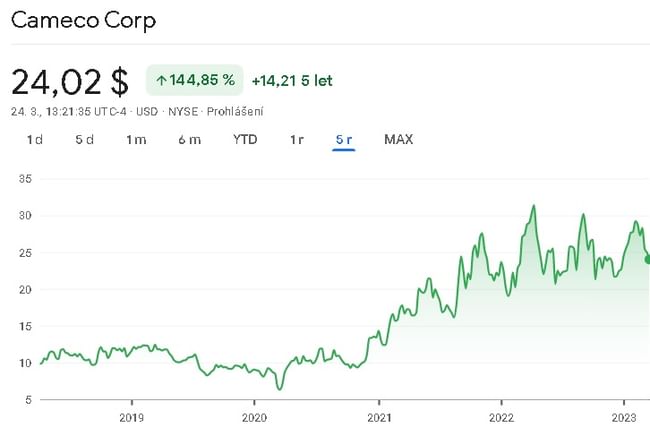Switch to the YTD chart view

pos(245,139)
